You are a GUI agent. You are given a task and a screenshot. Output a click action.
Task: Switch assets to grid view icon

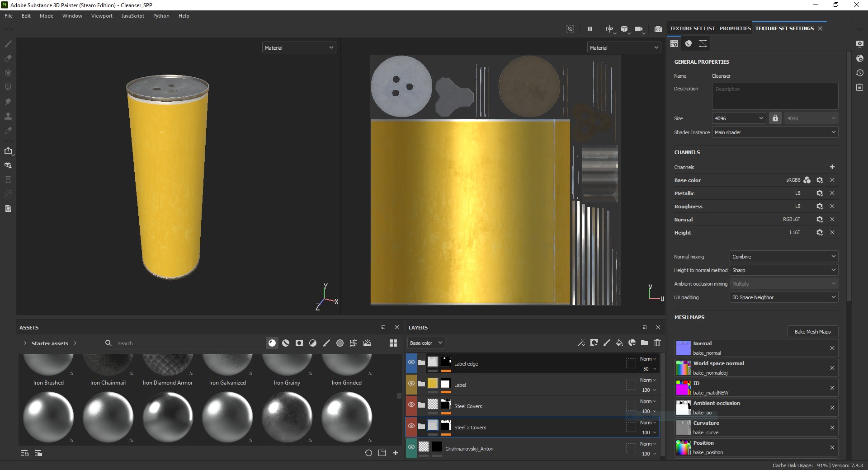[393, 343]
